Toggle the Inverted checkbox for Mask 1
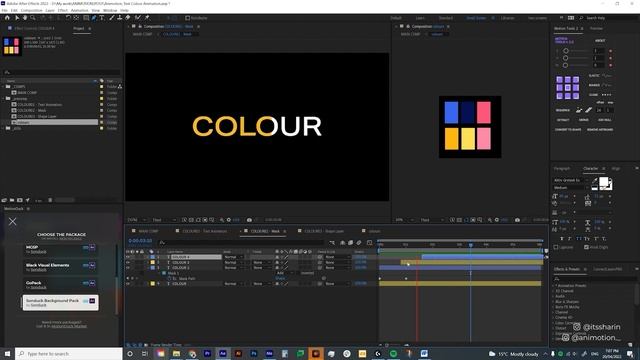The height and width of the screenshot is (360, 640). 298,273
